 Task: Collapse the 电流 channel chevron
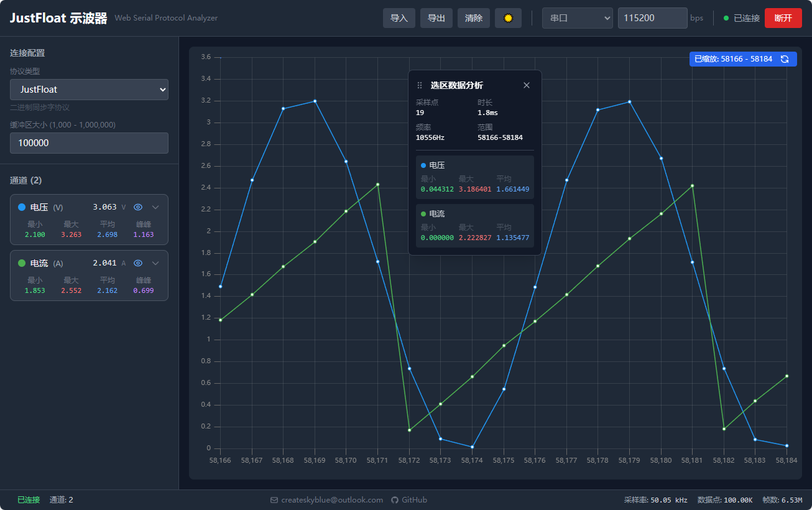point(155,263)
